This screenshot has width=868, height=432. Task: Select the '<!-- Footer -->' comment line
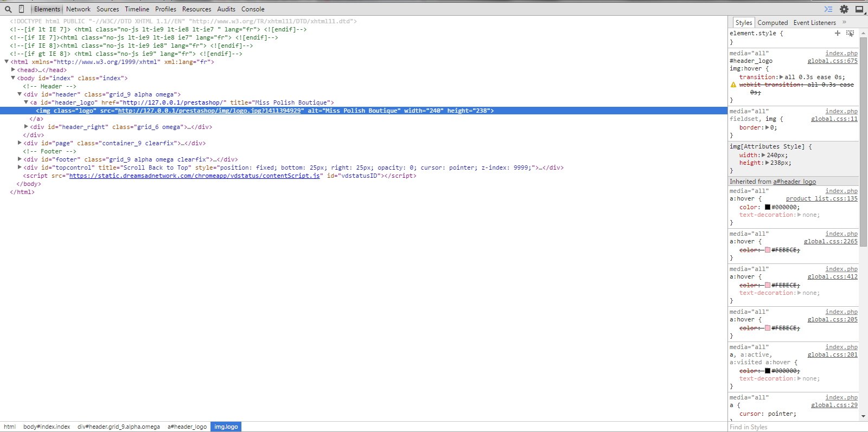click(49, 151)
